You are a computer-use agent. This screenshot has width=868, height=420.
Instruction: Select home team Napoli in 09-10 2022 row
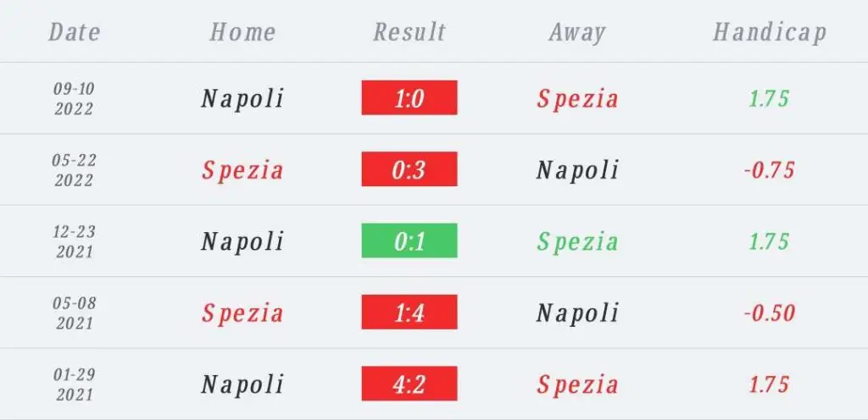(x=242, y=99)
